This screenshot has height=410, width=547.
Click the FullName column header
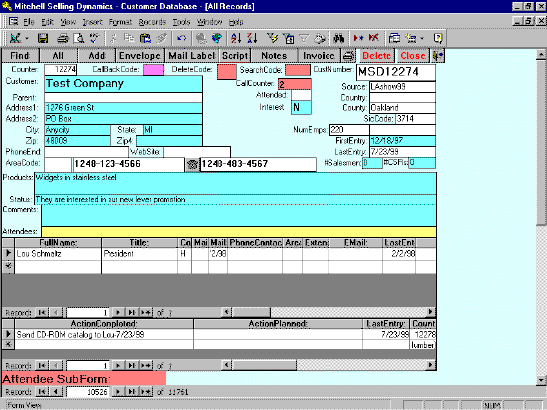[58, 243]
